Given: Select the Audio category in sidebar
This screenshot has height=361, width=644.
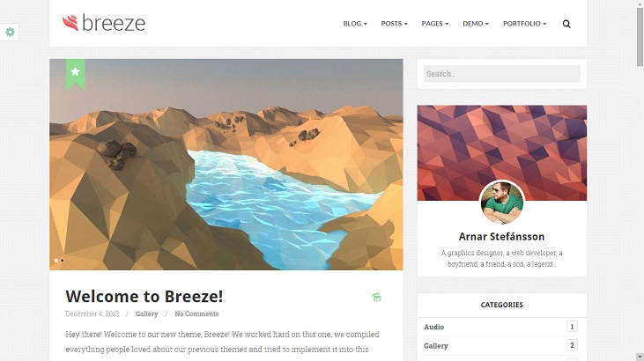Looking at the screenshot, I should (433, 327).
